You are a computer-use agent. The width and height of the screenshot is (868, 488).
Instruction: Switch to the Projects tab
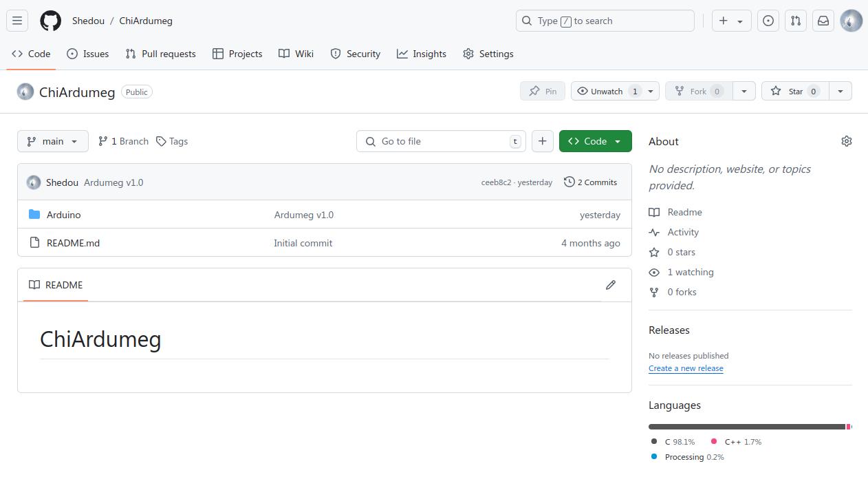[x=237, y=54]
